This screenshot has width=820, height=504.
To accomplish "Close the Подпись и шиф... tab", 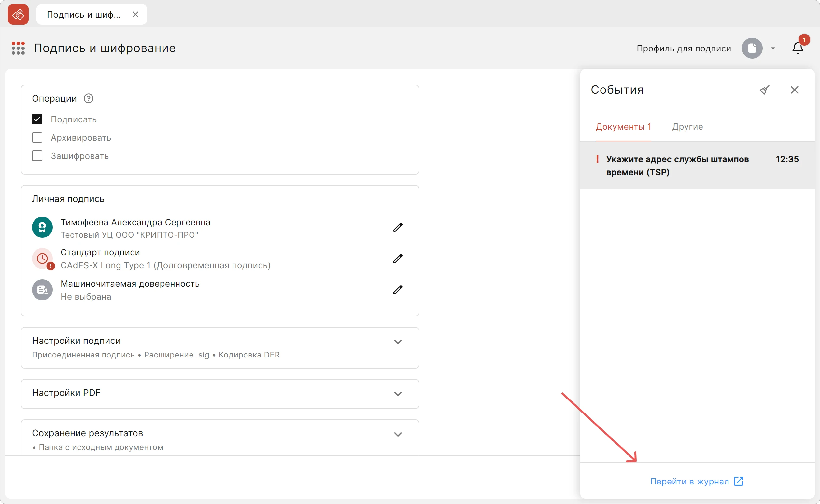I will [135, 14].
